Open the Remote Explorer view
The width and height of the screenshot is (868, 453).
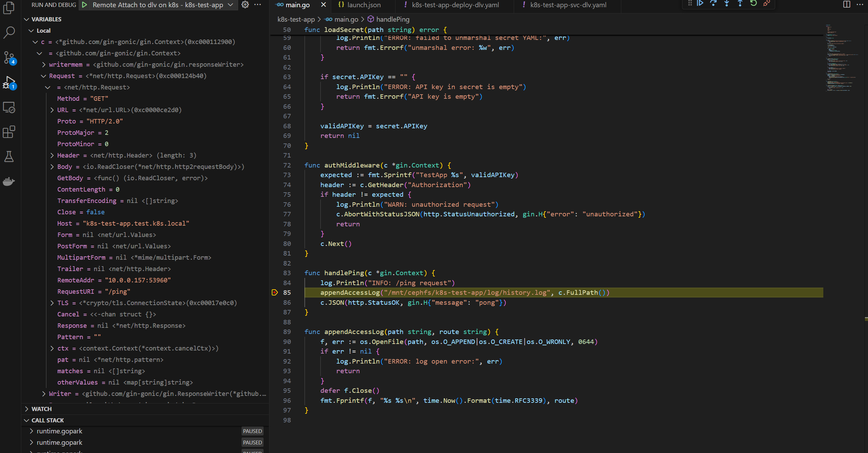click(x=9, y=108)
